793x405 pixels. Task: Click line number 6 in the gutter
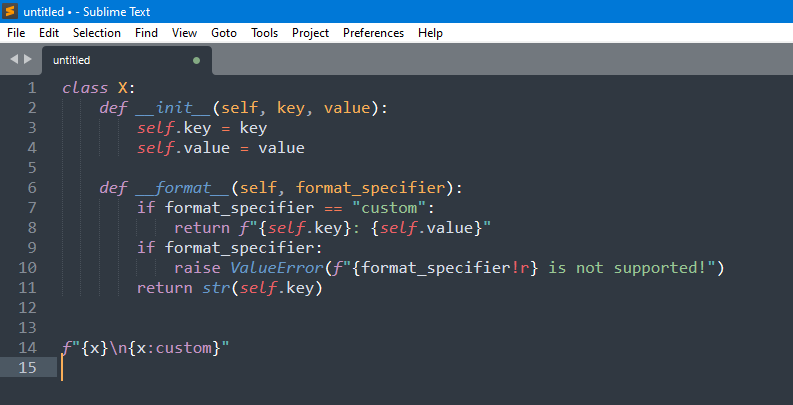pos(32,188)
